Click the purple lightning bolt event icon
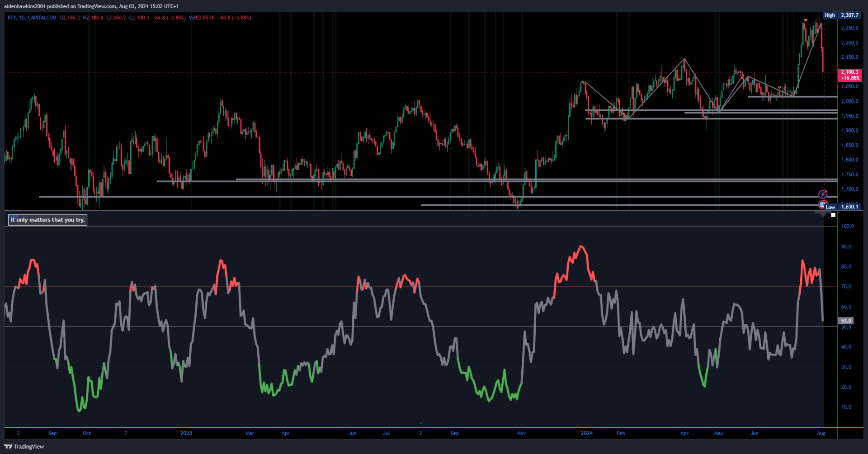Screen dimensions: 868x454 coord(823,194)
